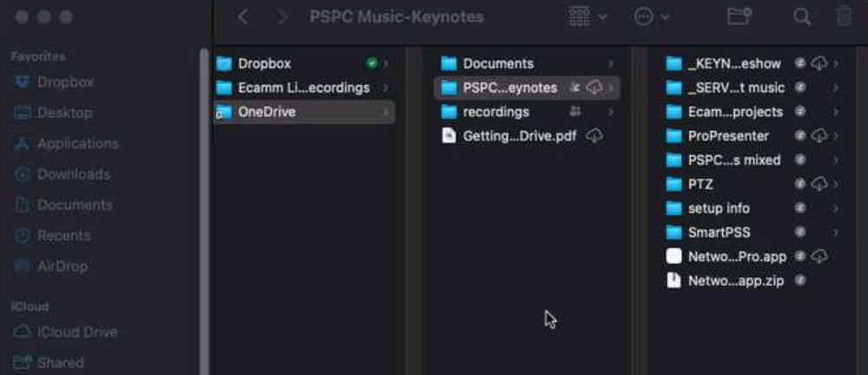The width and height of the screenshot is (868, 375).
Task: Open Documents in the sidebar
Action: 63,205
